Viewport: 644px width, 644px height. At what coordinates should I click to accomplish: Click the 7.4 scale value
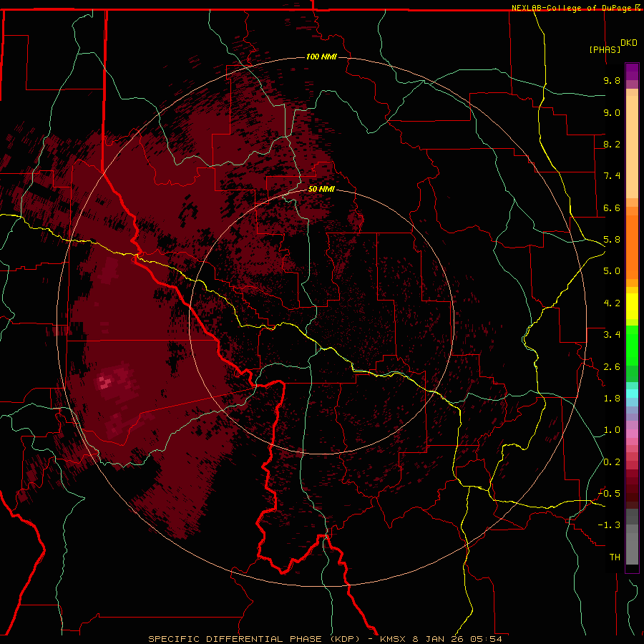612,176
